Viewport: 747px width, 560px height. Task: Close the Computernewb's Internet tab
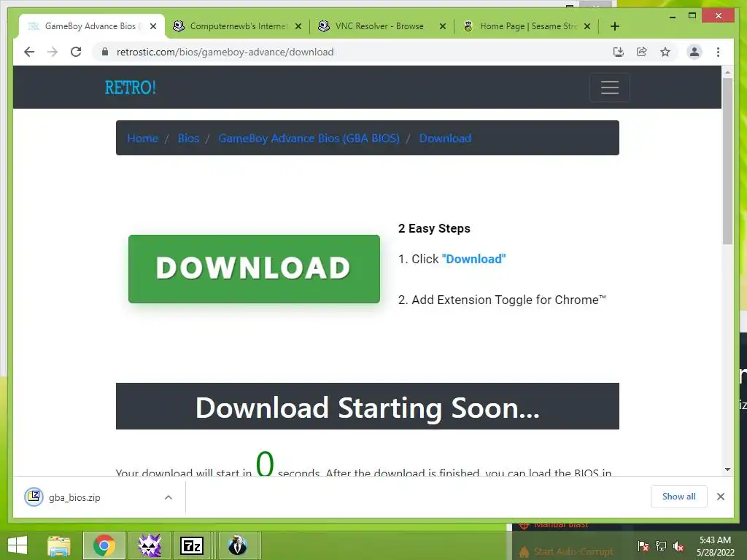point(298,26)
